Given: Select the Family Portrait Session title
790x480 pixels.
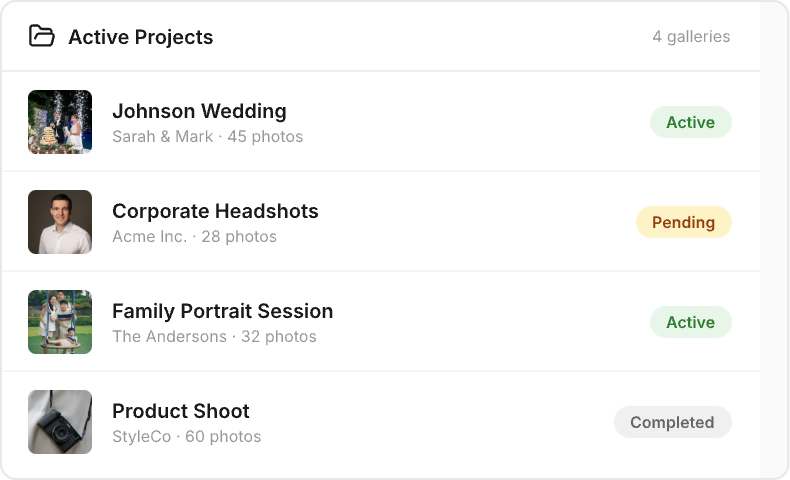Looking at the screenshot, I should coord(222,311).
